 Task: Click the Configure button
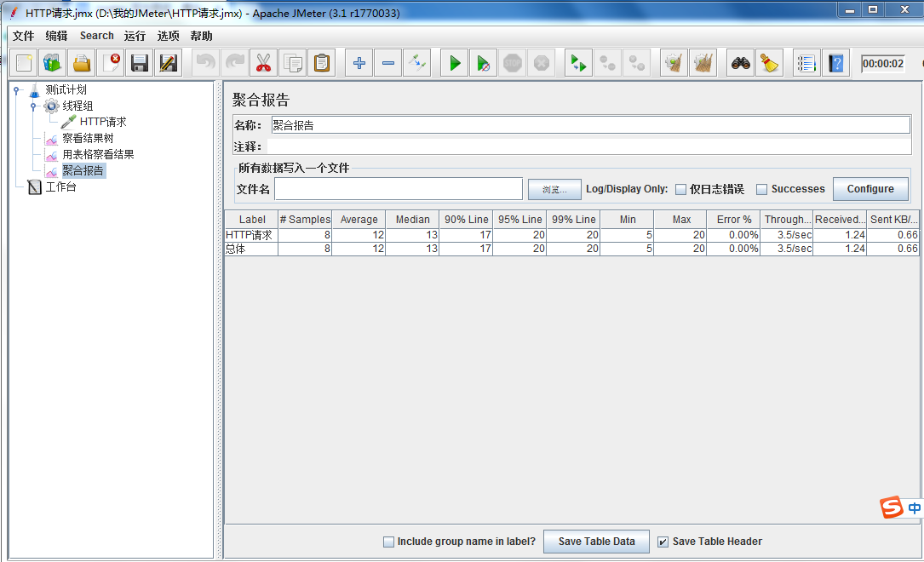point(870,189)
